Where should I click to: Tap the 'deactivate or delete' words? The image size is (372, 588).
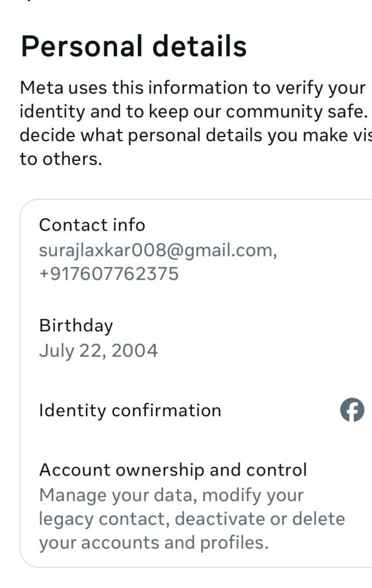(x=259, y=519)
